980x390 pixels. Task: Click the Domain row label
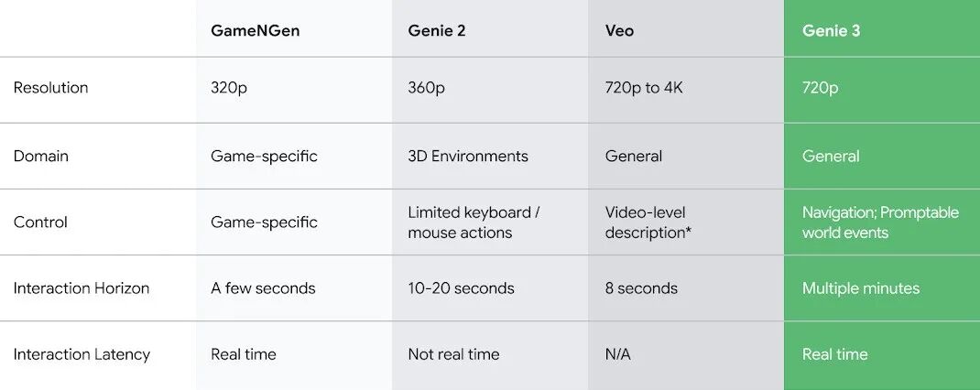coord(40,156)
